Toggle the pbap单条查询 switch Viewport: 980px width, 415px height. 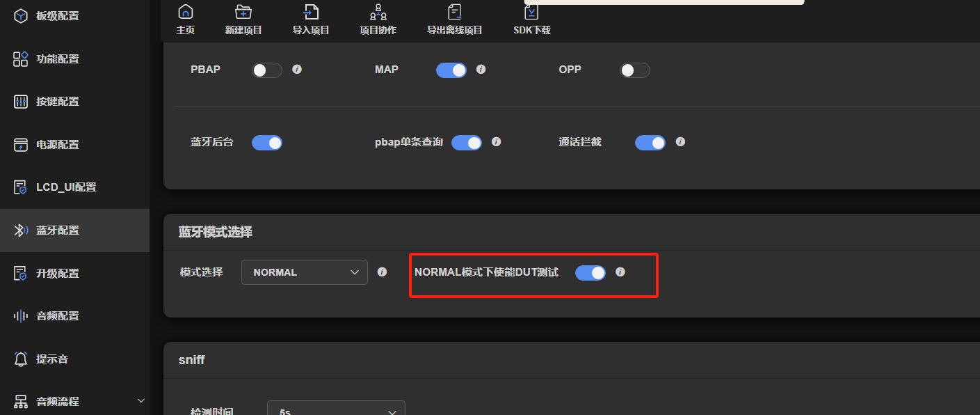coord(467,143)
